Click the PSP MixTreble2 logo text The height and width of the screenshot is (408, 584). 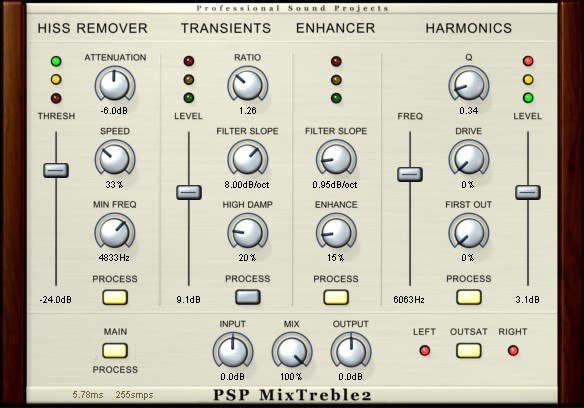tap(292, 395)
